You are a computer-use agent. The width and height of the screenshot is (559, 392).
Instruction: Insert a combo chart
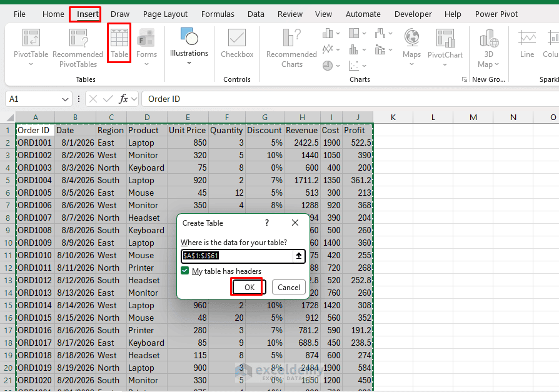pyautogui.click(x=383, y=49)
